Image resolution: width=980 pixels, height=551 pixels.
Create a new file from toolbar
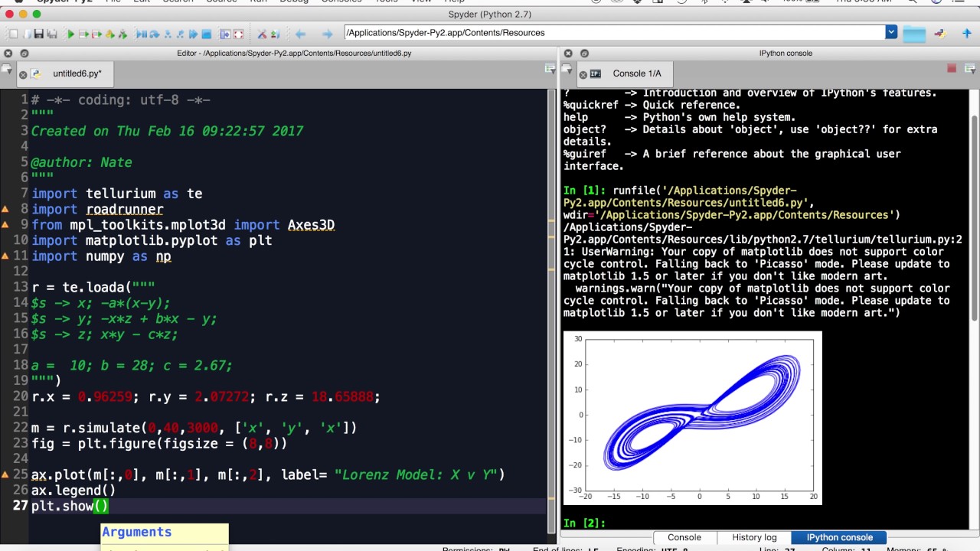point(13,34)
